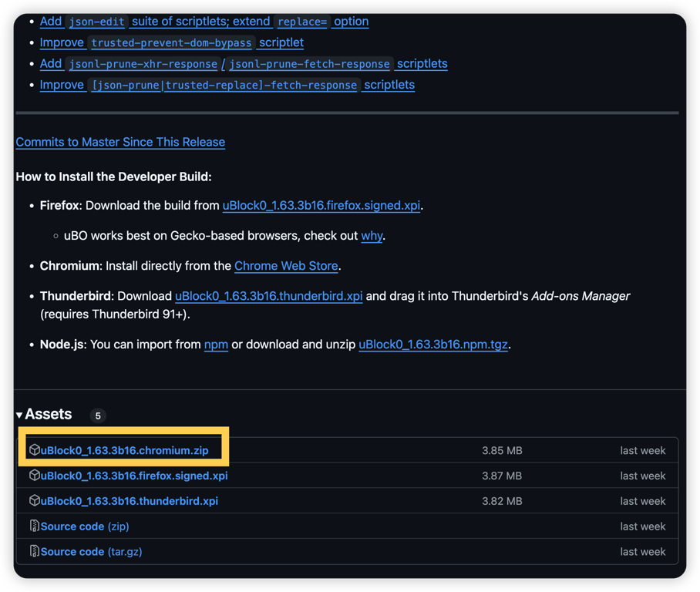Viewport: 700px width, 592px height.
Task: Download uBlock0_1.63.3b16.firefox.signed.xpi from Assets list
Action: point(134,476)
